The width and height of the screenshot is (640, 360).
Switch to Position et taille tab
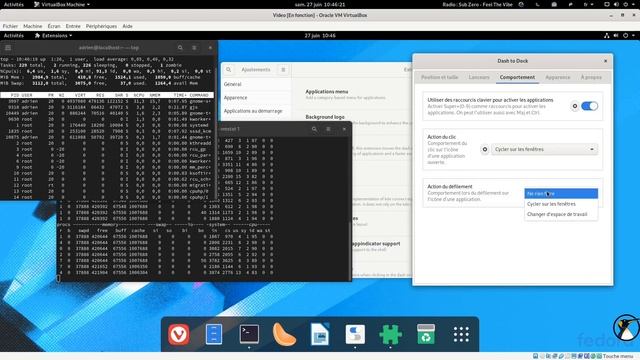pyautogui.click(x=440, y=77)
